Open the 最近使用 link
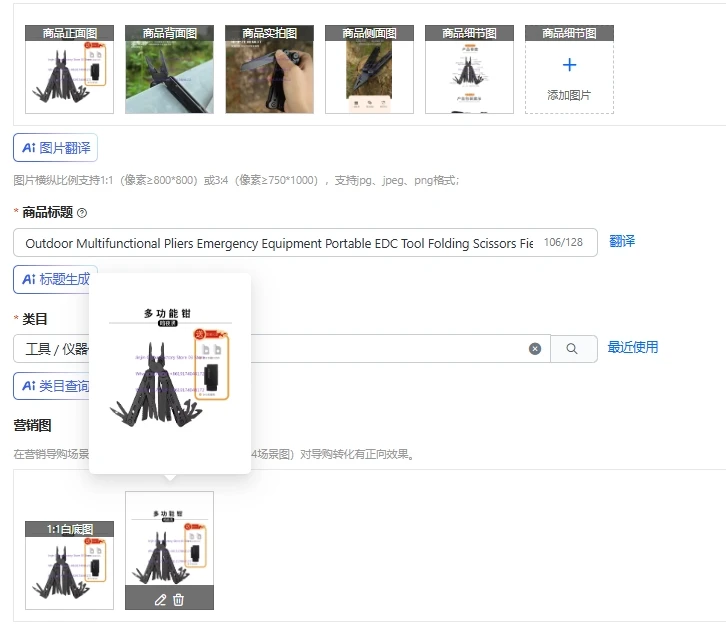Image resolution: width=726 pixels, height=625 pixels. click(x=632, y=347)
